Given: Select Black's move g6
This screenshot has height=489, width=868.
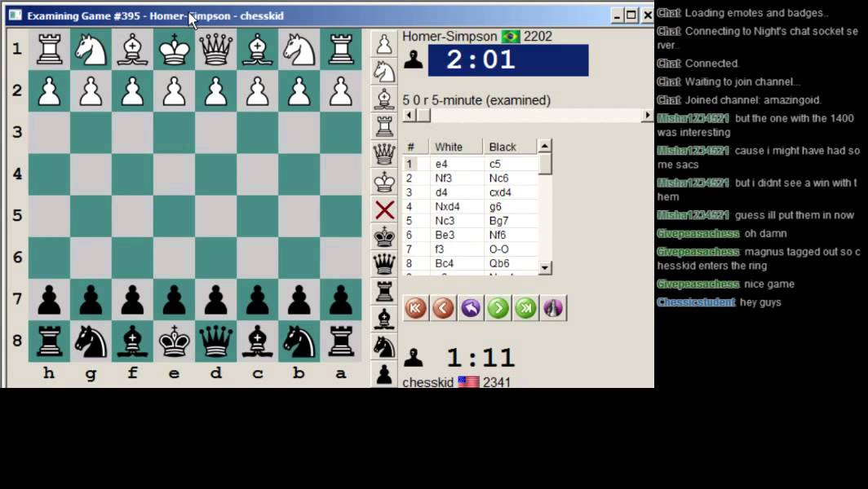Looking at the screenshot, I should click(495, 206).
